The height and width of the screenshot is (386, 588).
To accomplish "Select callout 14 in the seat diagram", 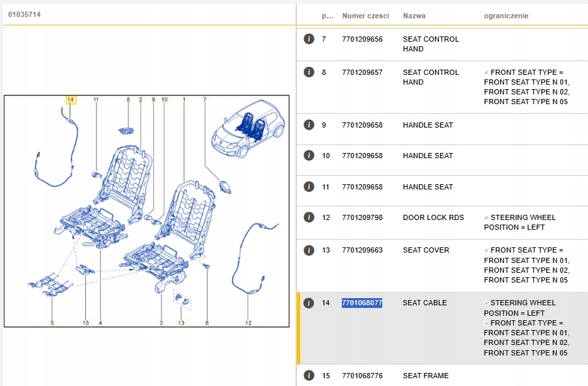I will (x=71, y=100).
